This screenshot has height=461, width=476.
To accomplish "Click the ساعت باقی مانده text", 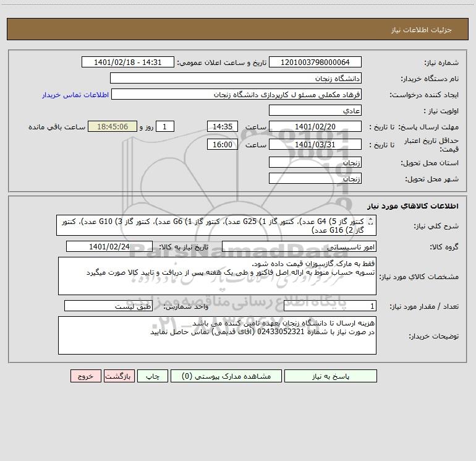I will point(57,127).
